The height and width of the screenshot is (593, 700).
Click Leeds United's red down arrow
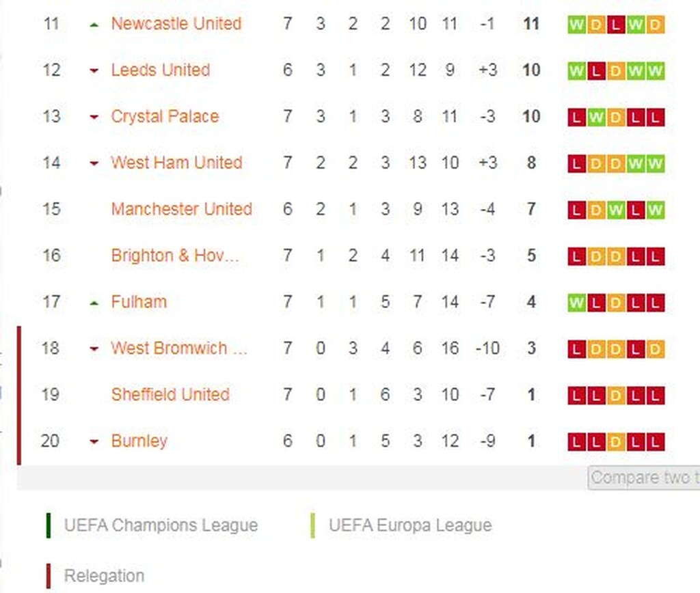(94, 70)
